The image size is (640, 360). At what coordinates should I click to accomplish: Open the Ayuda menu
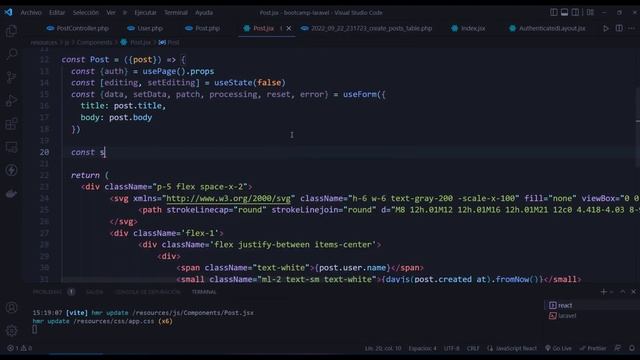pos(204,13)
